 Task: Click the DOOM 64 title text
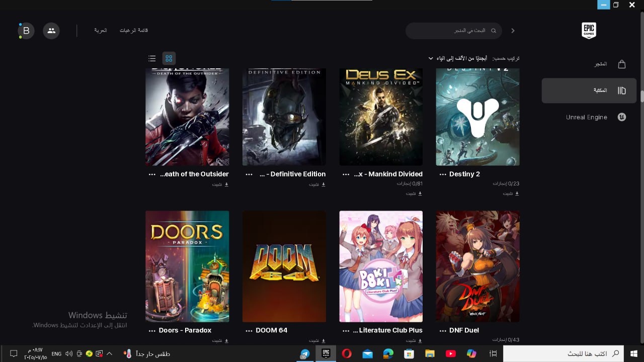pyautogui.click(x=272, y=330)
